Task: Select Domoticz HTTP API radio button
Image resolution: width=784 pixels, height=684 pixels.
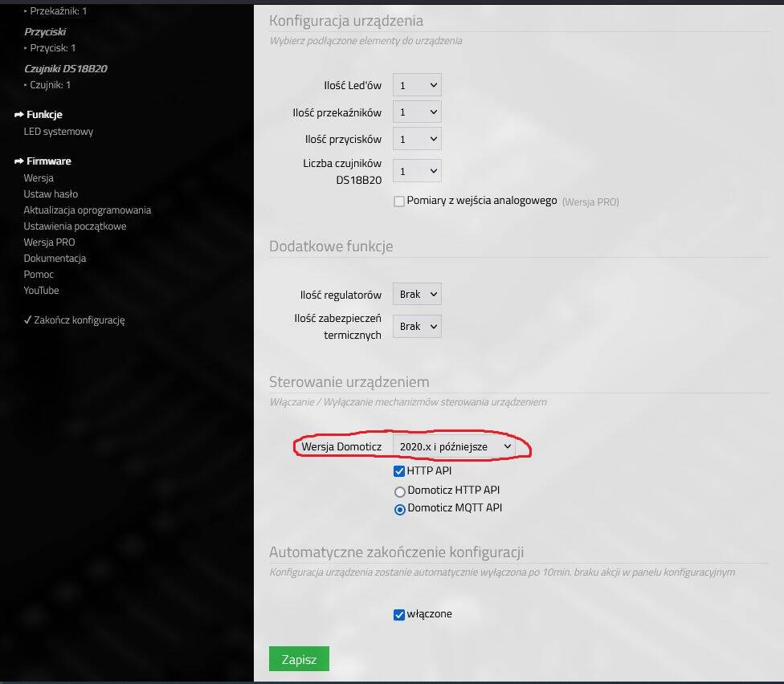Action: pyautogui.click(x=399, y=491)
